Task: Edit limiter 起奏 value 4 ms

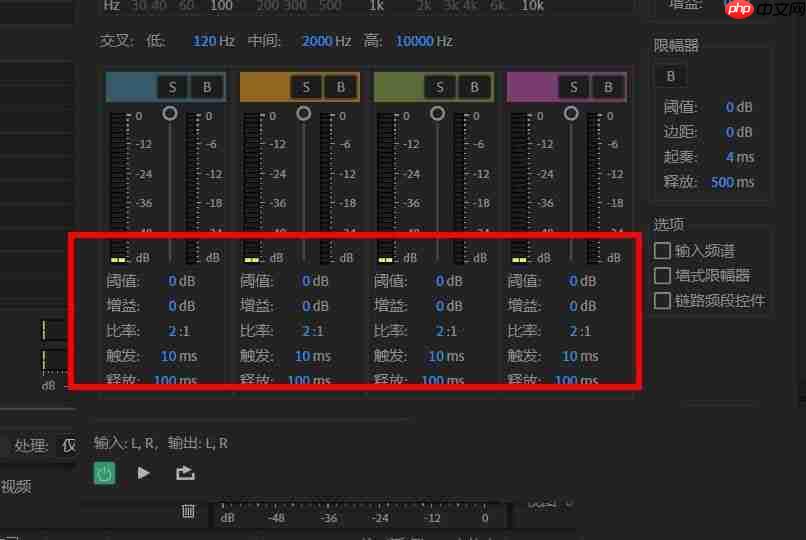Action: click(x=740, y=157)
